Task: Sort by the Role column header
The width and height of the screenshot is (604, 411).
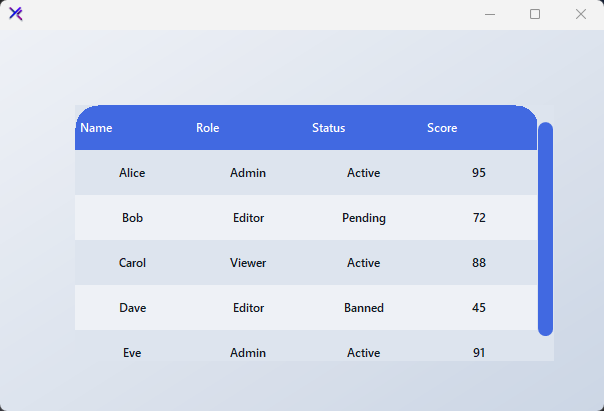Action: 248,127
